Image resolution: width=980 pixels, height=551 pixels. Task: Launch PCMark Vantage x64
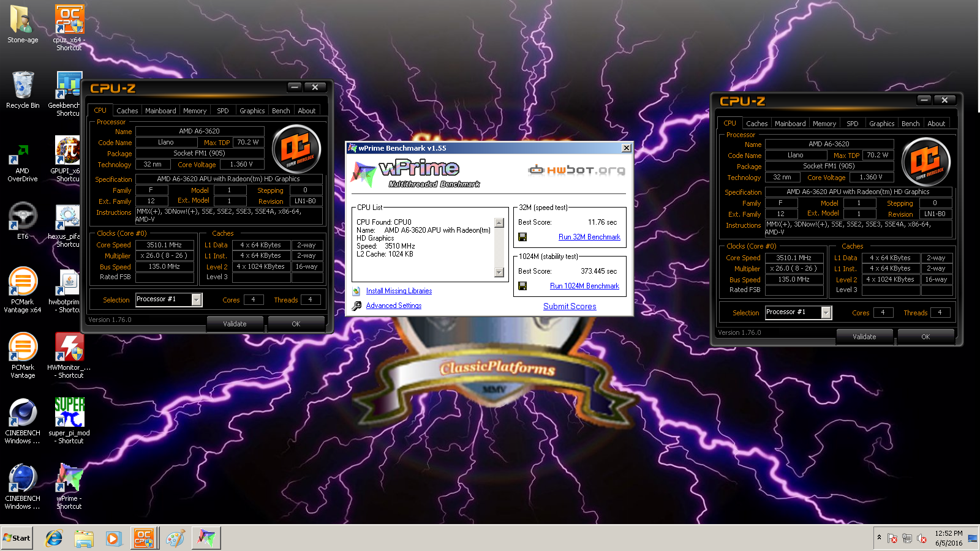click(x=23, y=290)
